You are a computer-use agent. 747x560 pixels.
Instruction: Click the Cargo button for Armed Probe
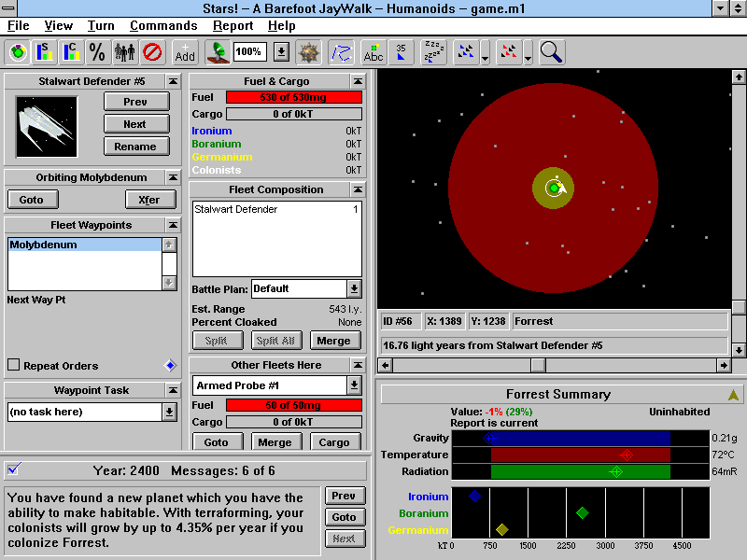[x=335, y=441]
